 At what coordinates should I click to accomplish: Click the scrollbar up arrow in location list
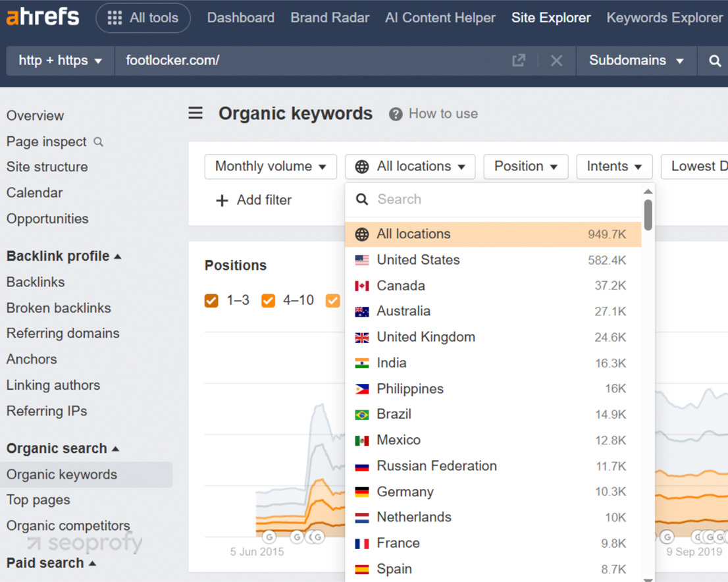[x=648, y=192]
